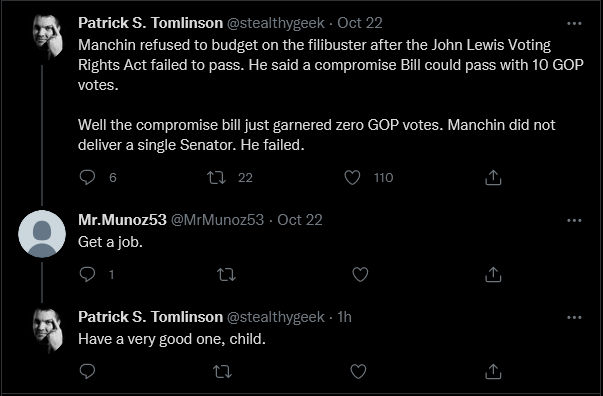Open Mr.Munoz53's default avatar profile
Viewport: 603px width, 396px height.
[x=42, y=234]
